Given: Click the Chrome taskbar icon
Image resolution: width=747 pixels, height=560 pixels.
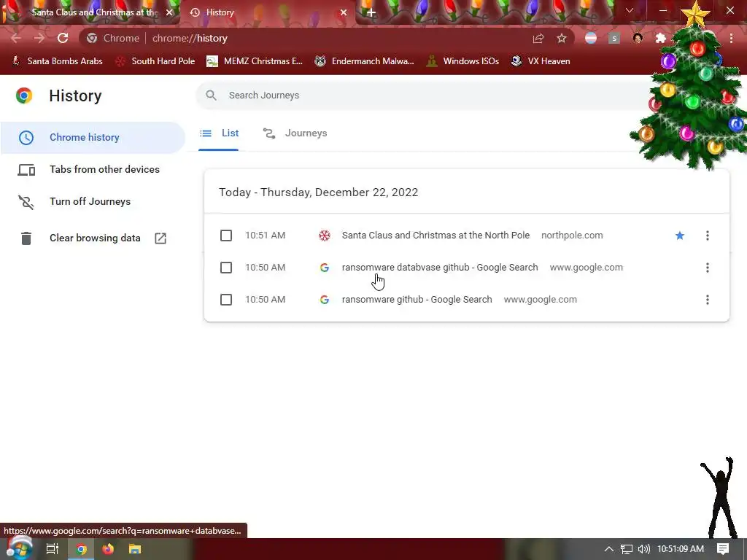Looking at the screenshot, I should click(82, 549).
